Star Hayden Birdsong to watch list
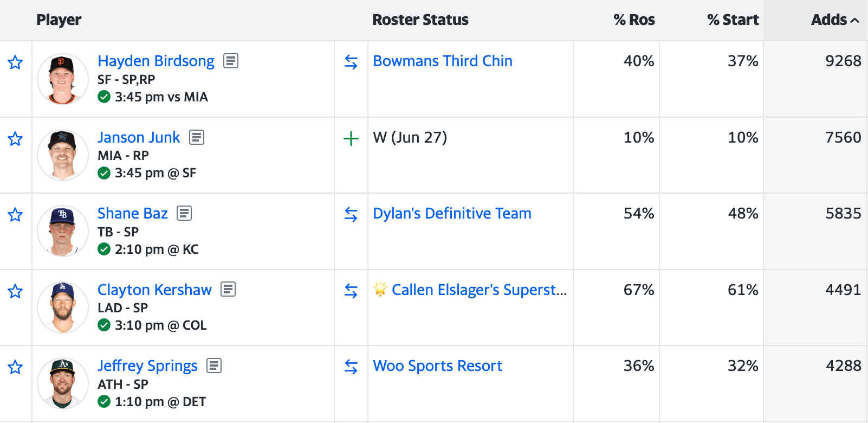This screenshot has width=868, height=423. [15, 62]
